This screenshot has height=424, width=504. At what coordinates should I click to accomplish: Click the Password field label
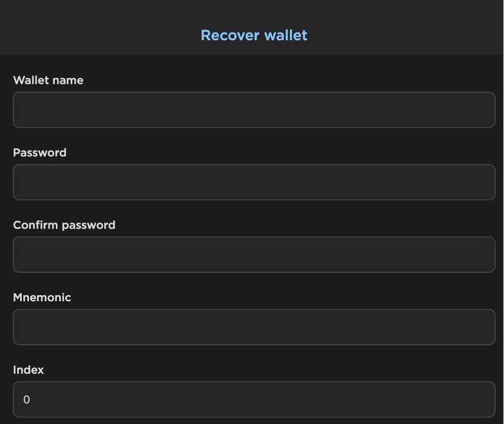(x=40, y=153)
